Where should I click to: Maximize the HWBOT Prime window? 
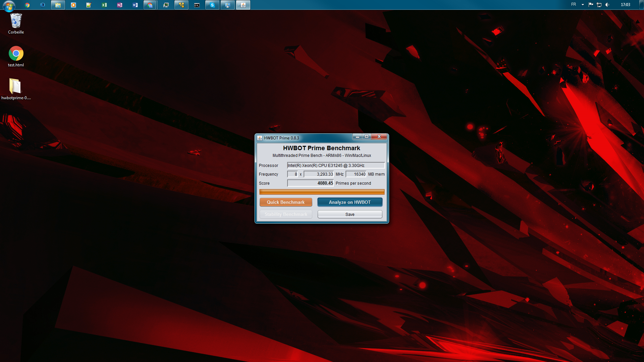pyautogui.click(x=367, y=137)
